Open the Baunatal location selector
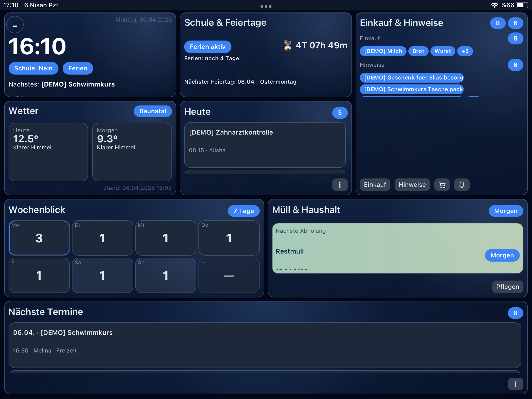This screenshot has width=532, height=399. coord(152,111)
